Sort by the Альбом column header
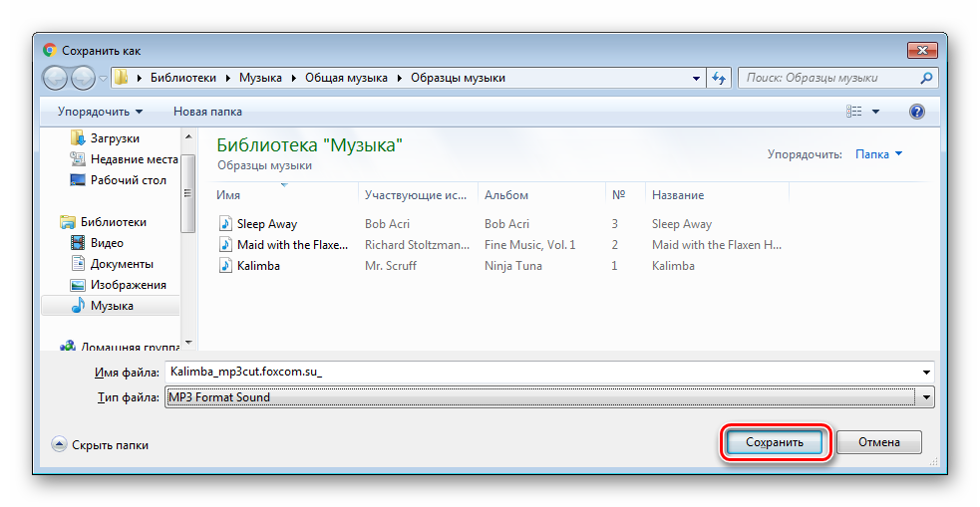980x507 pixels. click(x=506, y=195)
